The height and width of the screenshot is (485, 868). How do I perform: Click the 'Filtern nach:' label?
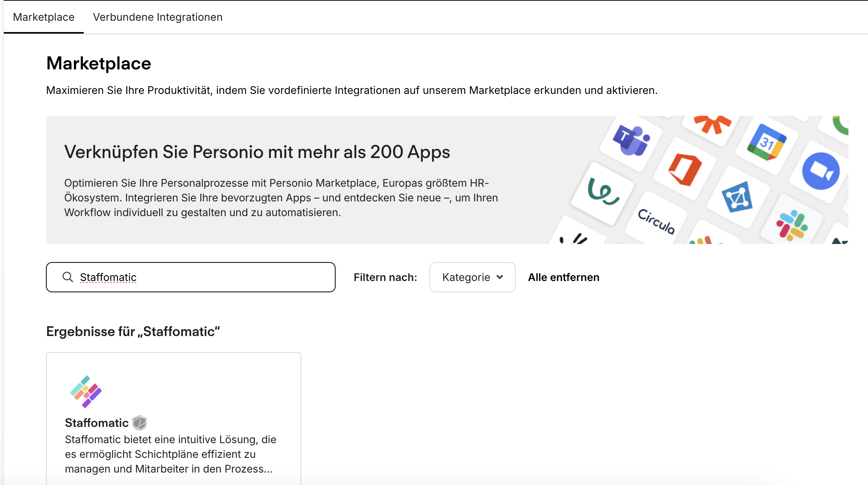pos(385,277)
